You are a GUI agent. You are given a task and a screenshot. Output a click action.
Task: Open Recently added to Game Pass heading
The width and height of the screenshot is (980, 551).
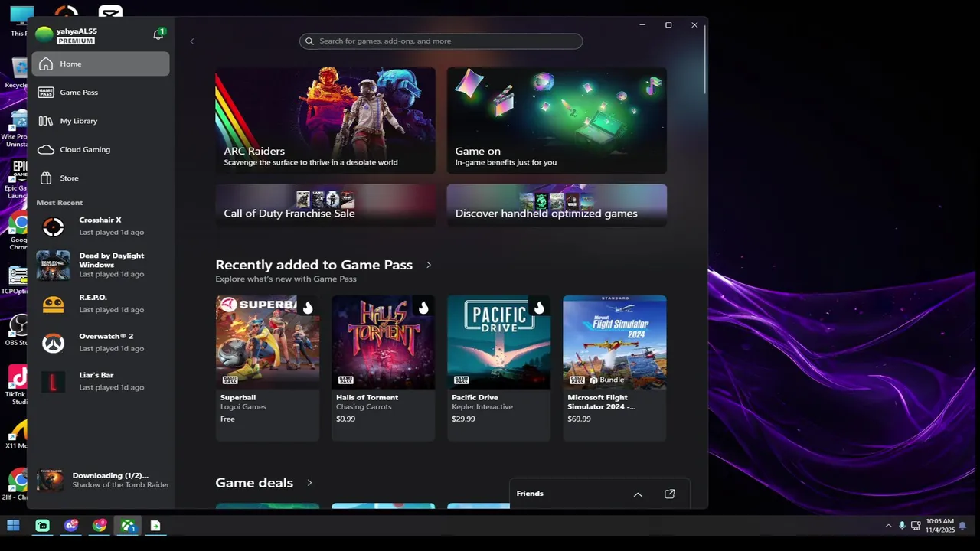pos(314,265)
